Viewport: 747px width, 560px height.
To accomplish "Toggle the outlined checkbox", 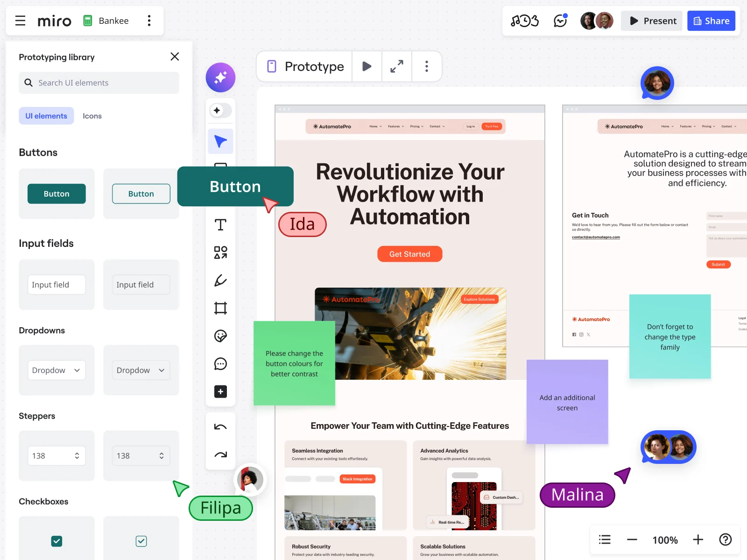I will 141,541.
